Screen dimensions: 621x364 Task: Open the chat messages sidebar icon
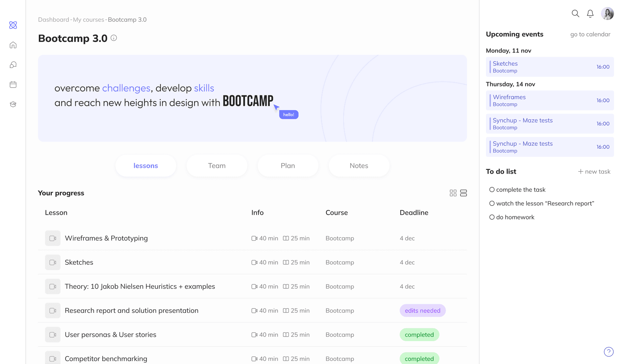click(x=13, y=65)
